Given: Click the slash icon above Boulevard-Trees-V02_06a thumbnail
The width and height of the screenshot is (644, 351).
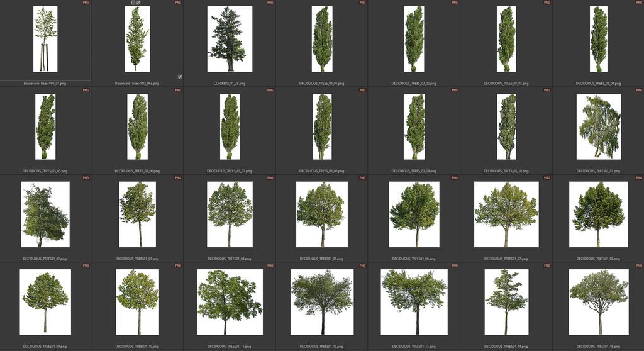Looking at the screenshot, I should [138, 3].
